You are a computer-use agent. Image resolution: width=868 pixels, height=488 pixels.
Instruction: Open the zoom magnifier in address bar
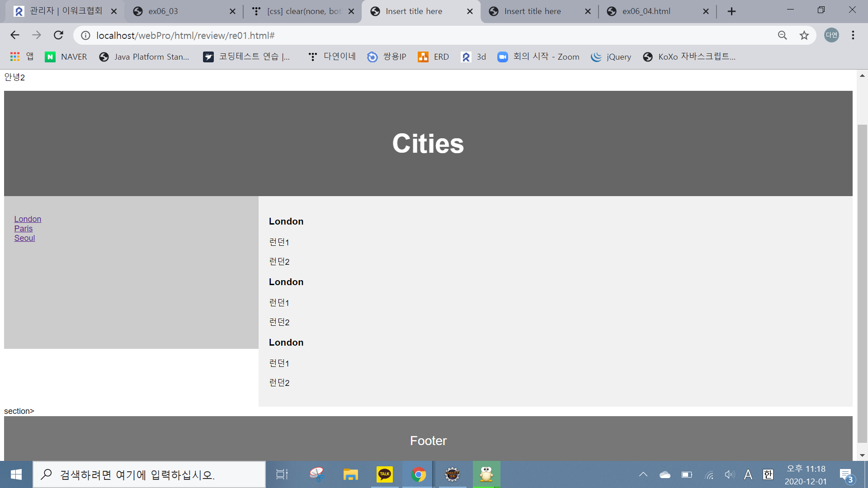tap(782, 35)
